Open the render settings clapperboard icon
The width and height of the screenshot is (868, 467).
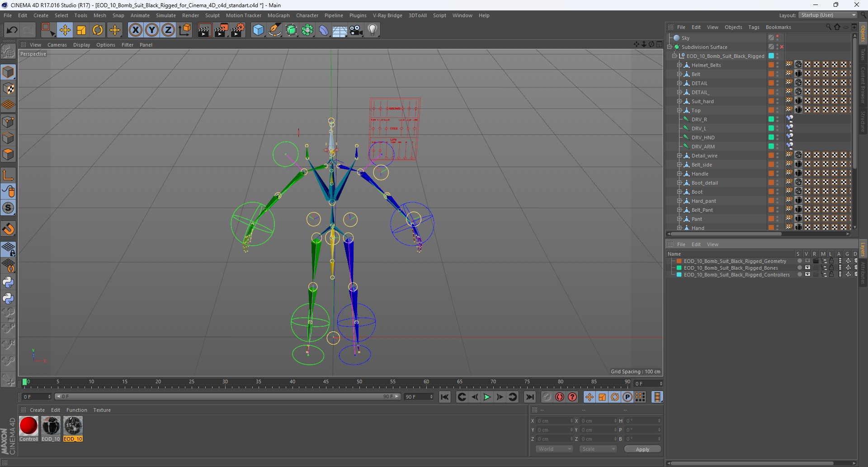pos(238,30)
